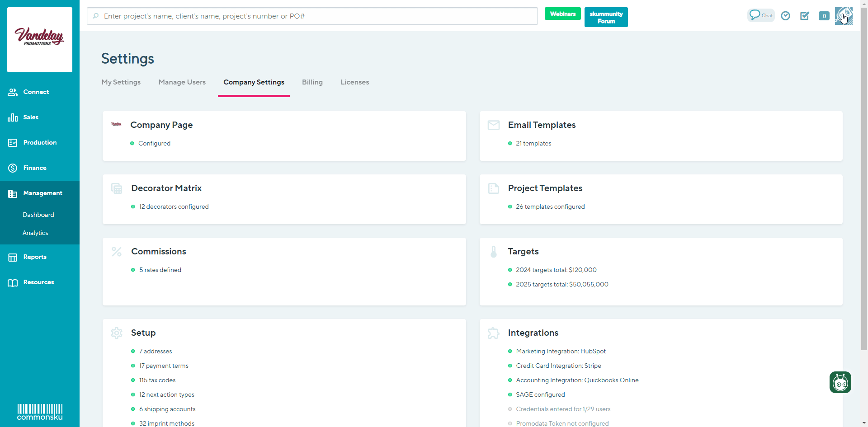
Task: Click the Connect sidebar icon
Action: click(x=36, y=92)
